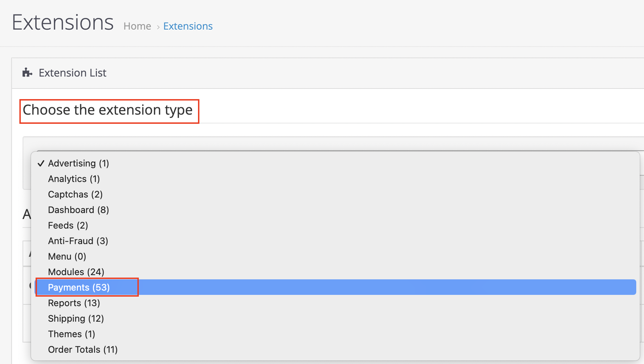The image size is (644, 364).
Task: Open the Home breadcrumb link
Action: 137,26
